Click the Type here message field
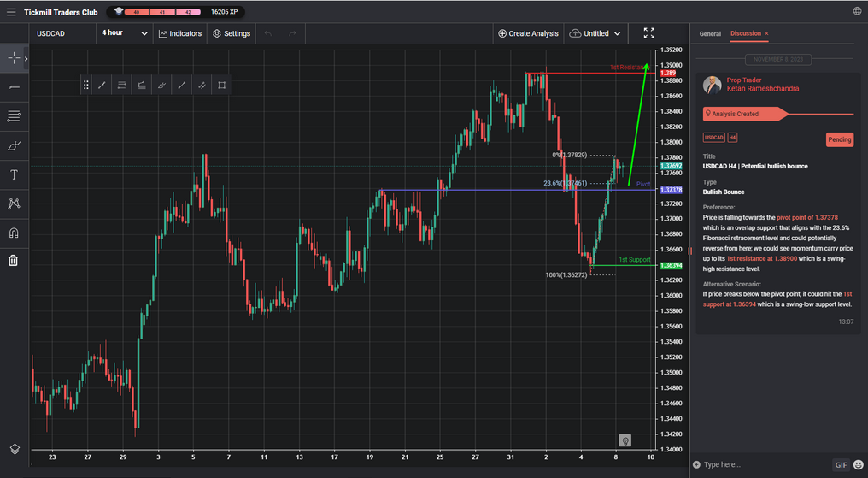The height and width of the screenshot is (478, 868). click(x=766, y=464)
